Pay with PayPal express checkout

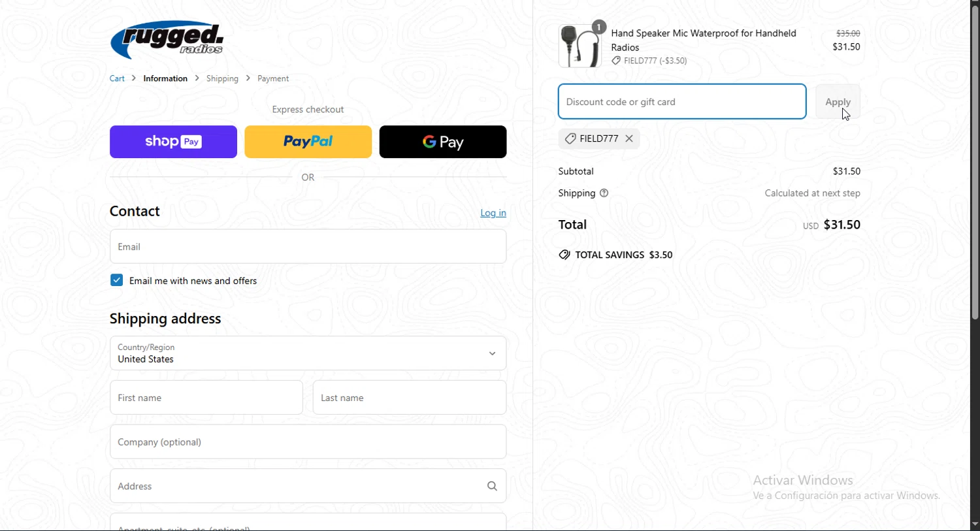(308, 142)
